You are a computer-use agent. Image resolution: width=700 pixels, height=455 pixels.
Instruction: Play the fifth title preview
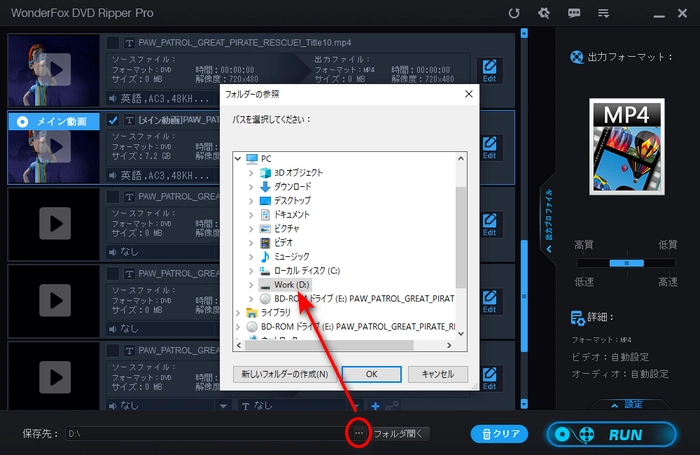pyautogui.click(x=55, y=377)
